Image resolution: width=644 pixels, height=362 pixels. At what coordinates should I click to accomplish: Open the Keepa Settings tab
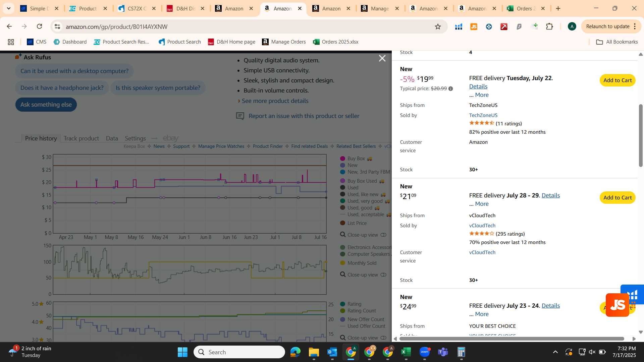[135, 138]
